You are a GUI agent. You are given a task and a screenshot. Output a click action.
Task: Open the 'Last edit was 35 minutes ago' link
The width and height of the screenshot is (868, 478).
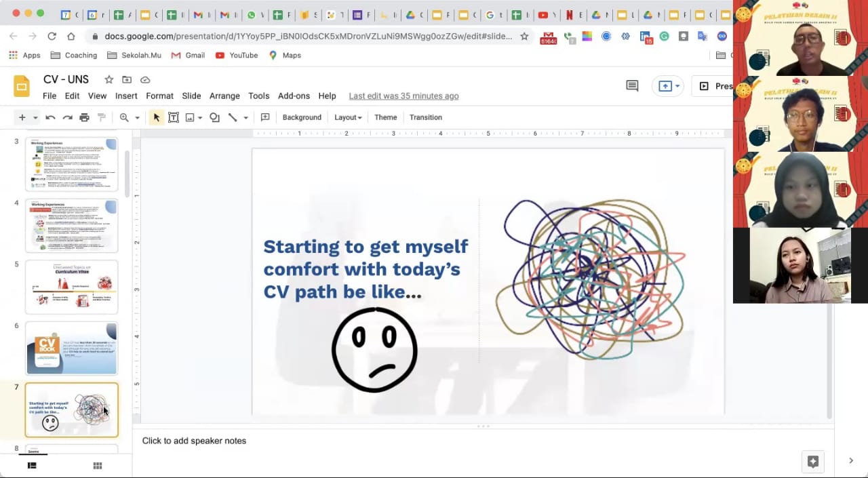(x=403, y=96)
